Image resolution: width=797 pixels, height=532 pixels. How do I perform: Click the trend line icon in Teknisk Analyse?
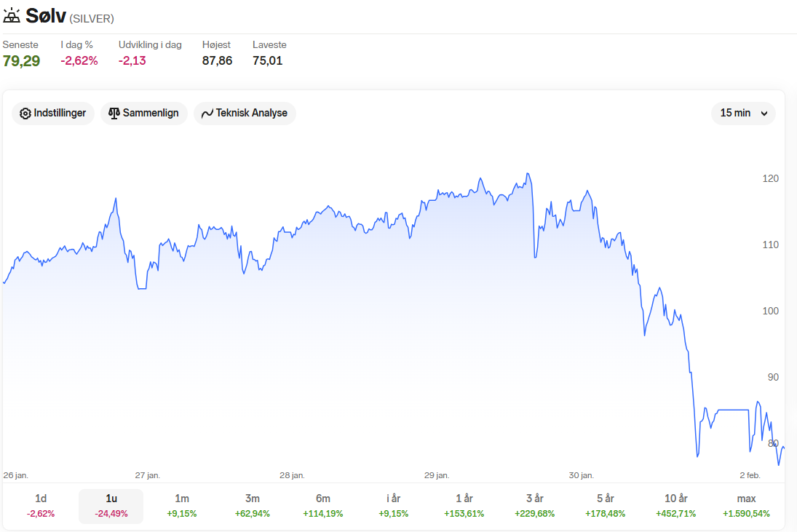[207, 114]
